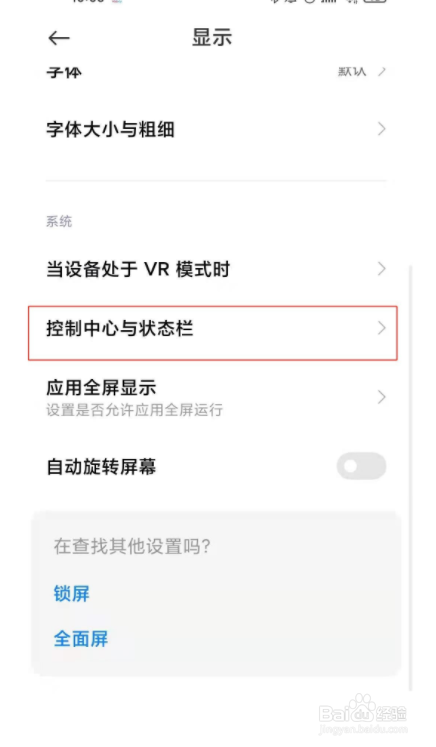Viewport: 436px width, 747px height.
Task: Tap the 在查找其他设置吗? card heading
Action: point(132,546)
